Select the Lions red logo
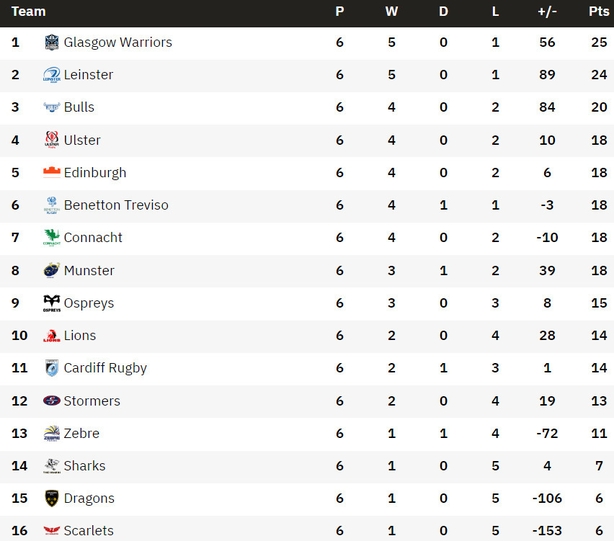Viewport: 614px width, 541px height. pos(52,336)
